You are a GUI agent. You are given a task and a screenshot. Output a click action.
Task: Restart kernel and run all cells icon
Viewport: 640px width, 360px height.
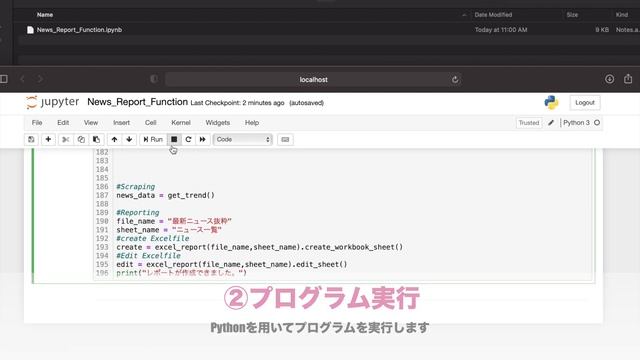coord(202,140)
